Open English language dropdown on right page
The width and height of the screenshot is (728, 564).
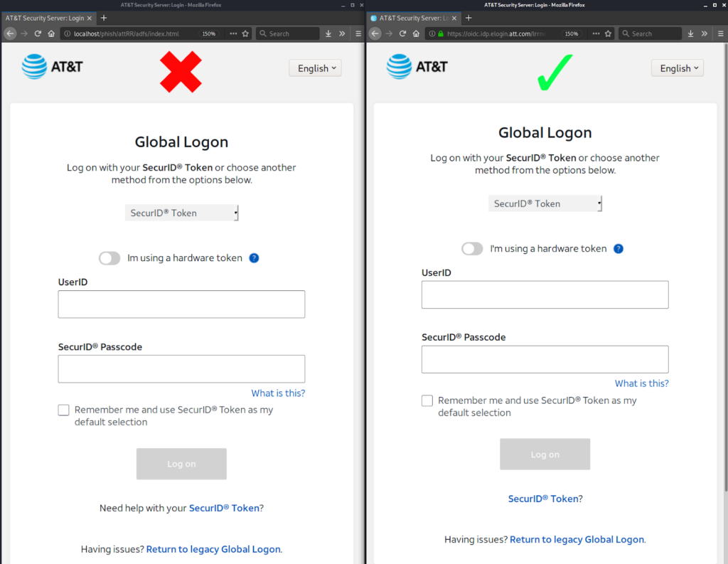(678, 68)
